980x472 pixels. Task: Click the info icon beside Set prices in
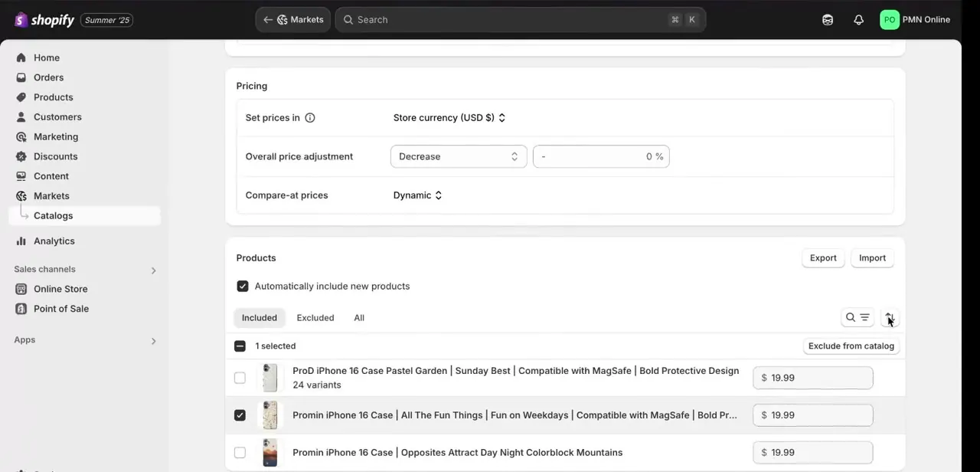[x=310, y=118]
